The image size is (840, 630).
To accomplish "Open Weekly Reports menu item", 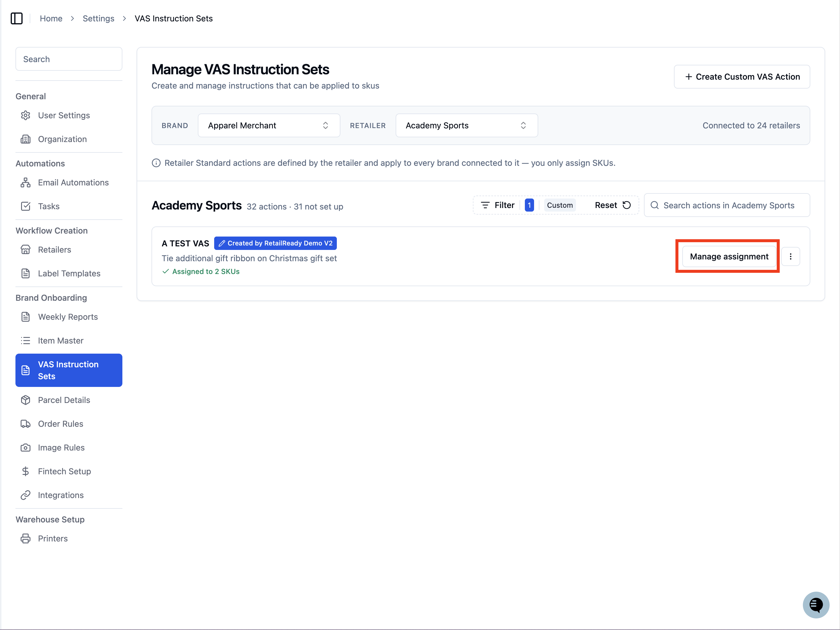I will pyautogui.click(x=69, y=317).
